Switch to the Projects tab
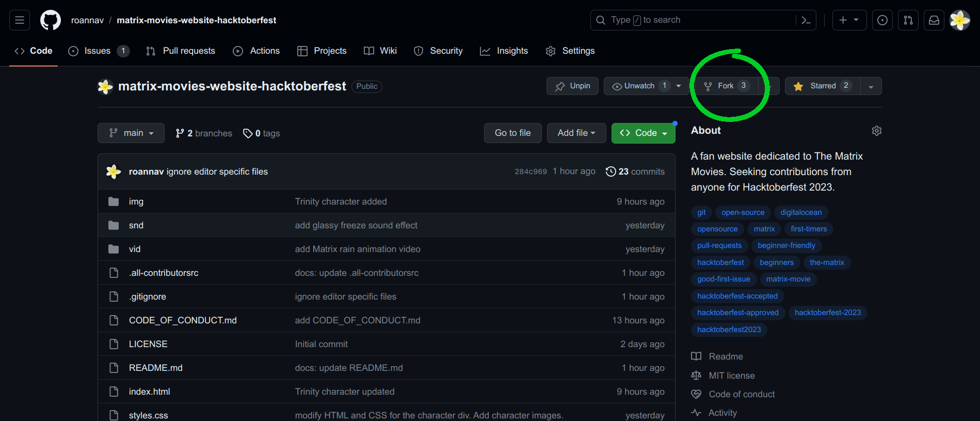The image size is (980, 421). (x=322, y=51)
